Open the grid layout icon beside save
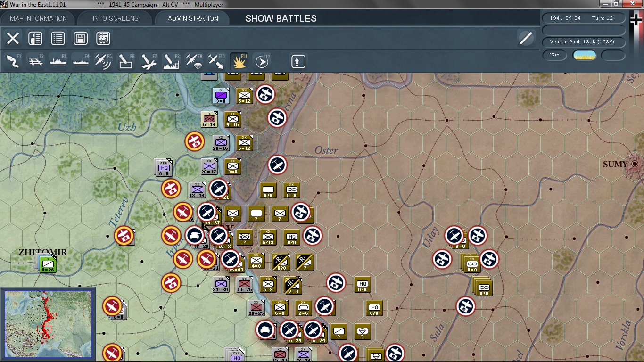 pyautogui.click(x=103, y=39)
